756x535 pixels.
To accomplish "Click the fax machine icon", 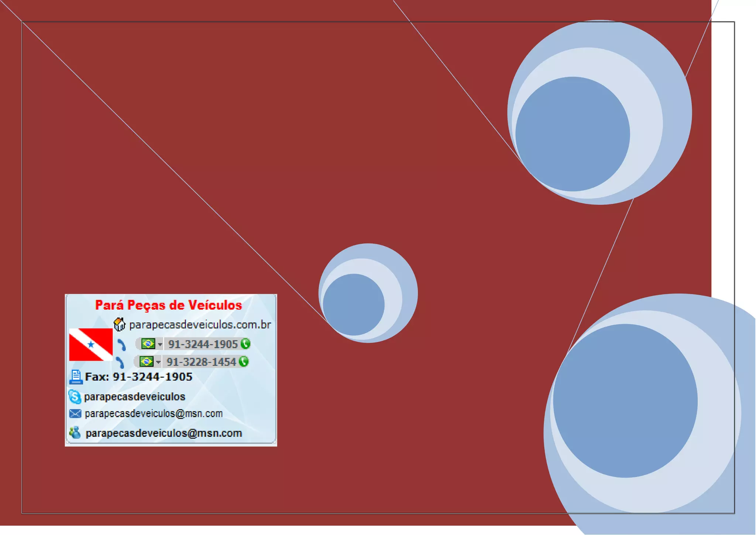I will (x=76, y=377).
